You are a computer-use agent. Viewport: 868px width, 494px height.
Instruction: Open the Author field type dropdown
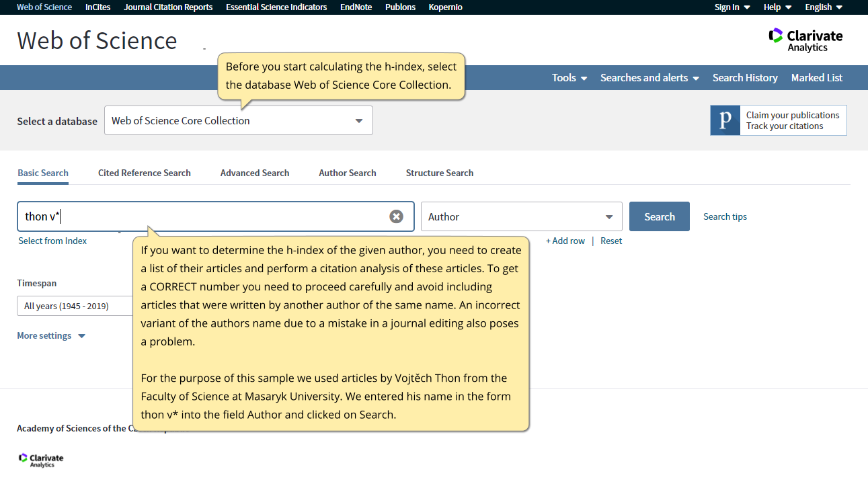point(522,216)
